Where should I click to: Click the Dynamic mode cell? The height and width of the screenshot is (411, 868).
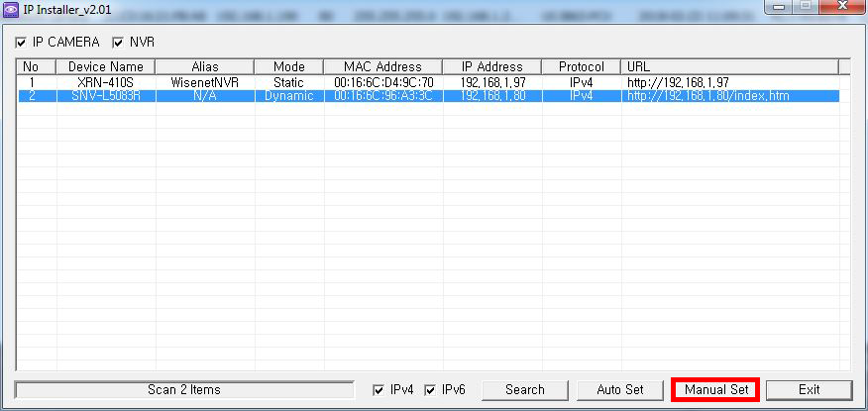tap(289, 96)
